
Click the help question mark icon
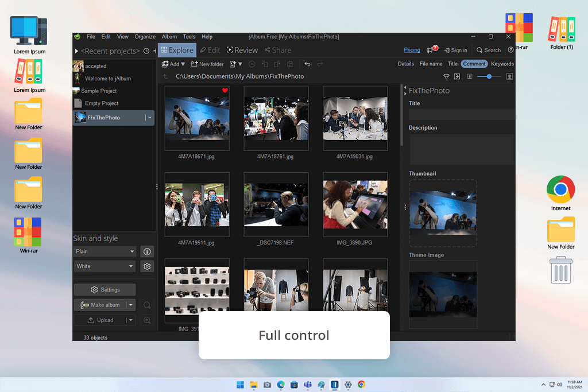click(x=510, y=50)
